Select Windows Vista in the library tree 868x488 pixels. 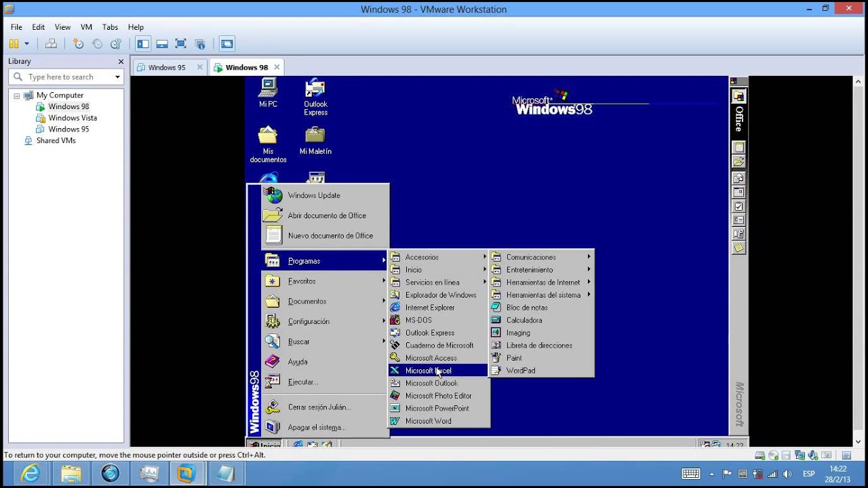tap(73, 118)
